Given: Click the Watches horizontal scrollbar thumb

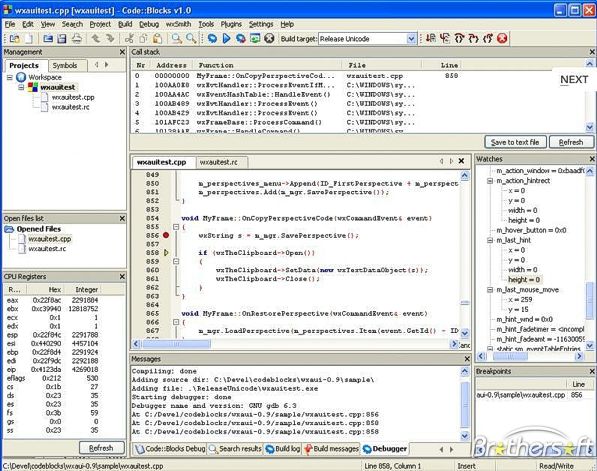Looking at the screenshot, I should [x=510, y=356].
